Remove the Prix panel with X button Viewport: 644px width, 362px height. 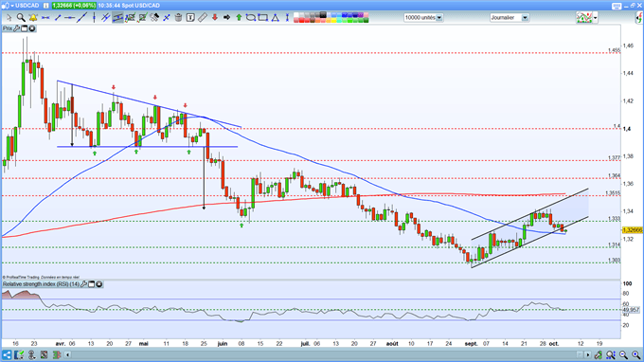31,28
